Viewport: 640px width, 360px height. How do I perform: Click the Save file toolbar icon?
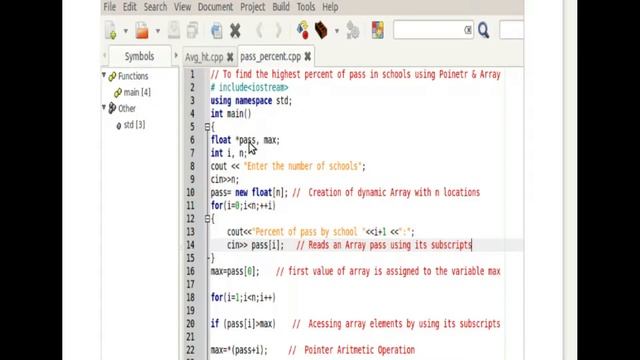[174, 31]
